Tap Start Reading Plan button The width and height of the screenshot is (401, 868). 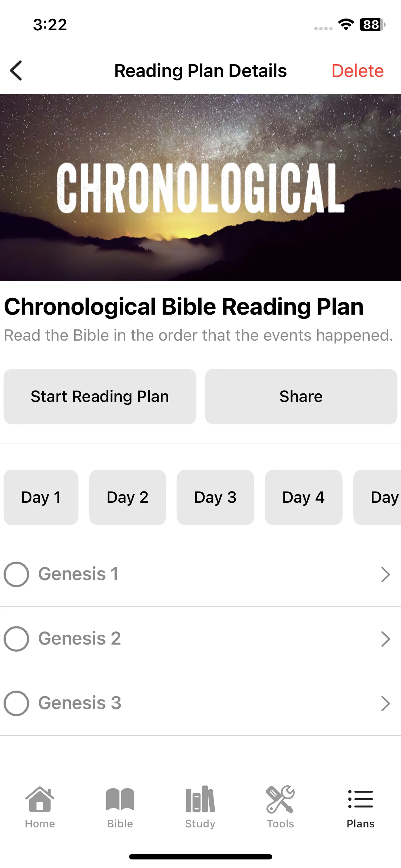(100, 396)
